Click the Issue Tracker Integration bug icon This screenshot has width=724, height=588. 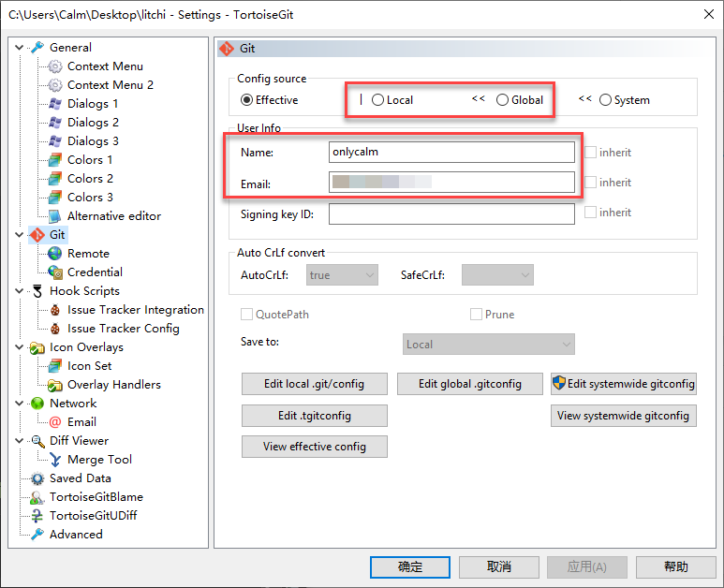coord(55,310)
